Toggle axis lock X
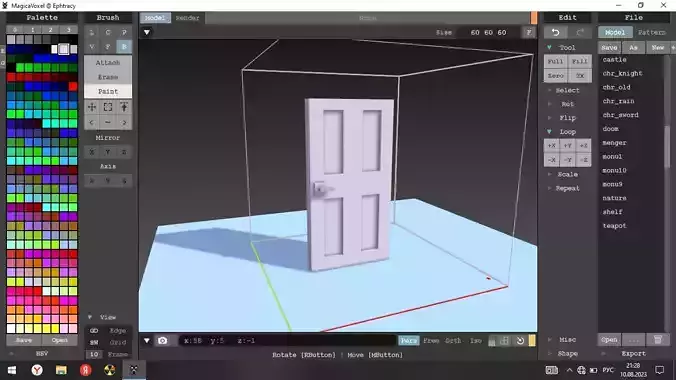 pos(91,181)
